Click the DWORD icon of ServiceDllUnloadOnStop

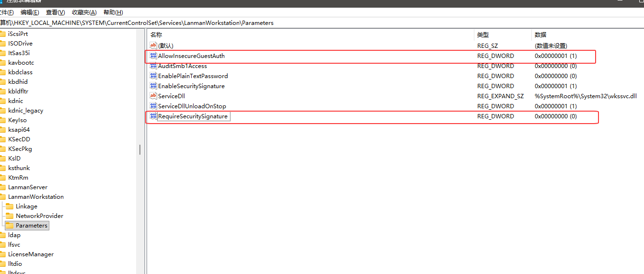pyautogui.click(x=153, y=106)
